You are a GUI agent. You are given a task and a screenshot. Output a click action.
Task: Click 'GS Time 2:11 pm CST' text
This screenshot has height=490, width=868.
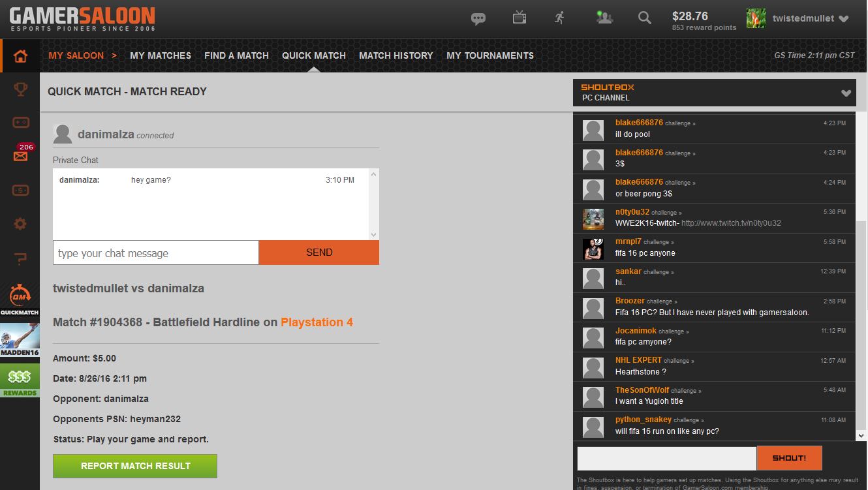click(814, 55)
